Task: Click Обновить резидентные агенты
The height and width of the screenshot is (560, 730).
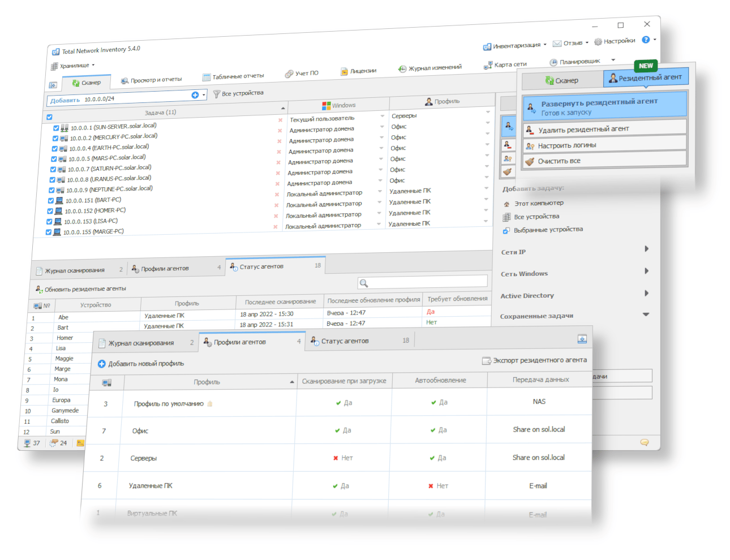Action: click(80, 289)
